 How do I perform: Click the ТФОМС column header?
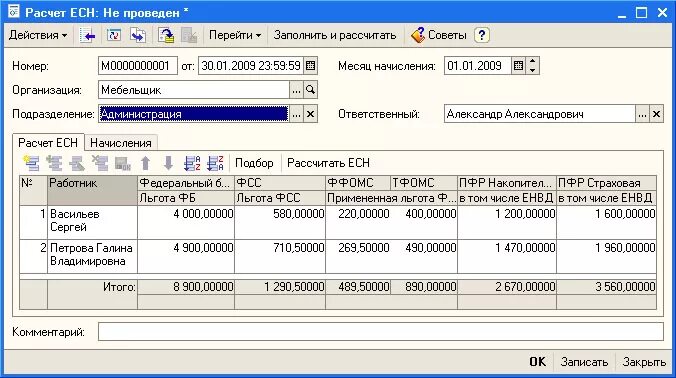point(424,183)
